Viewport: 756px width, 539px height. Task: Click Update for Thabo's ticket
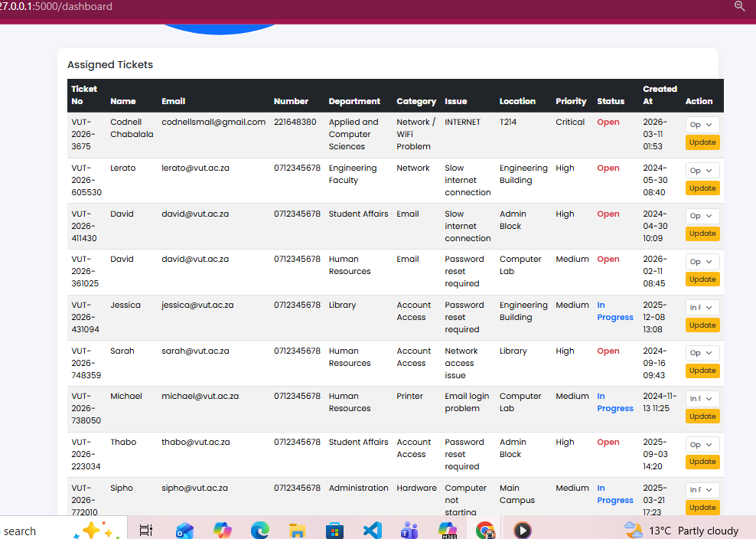click(x=702, y=462)
